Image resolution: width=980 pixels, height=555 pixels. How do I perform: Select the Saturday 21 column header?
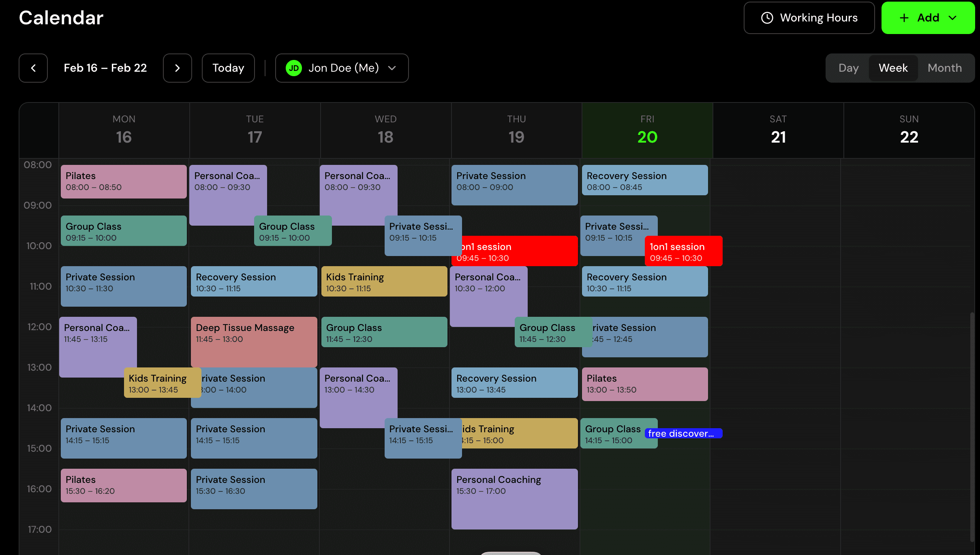777,130
